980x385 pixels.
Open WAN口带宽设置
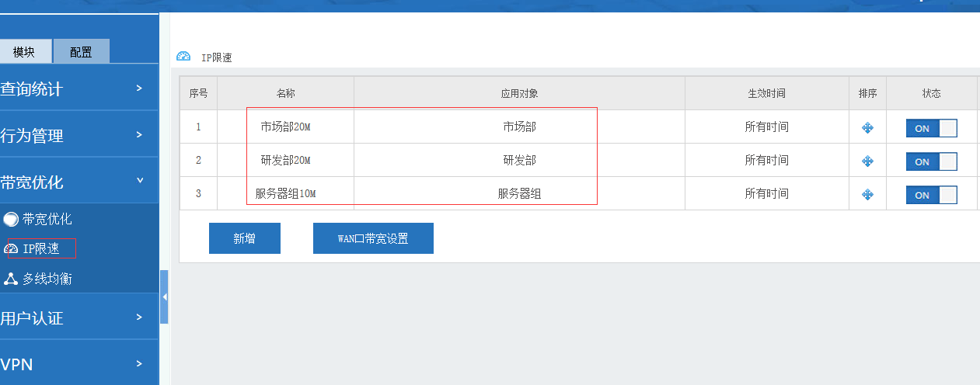[x=373, y=238]
